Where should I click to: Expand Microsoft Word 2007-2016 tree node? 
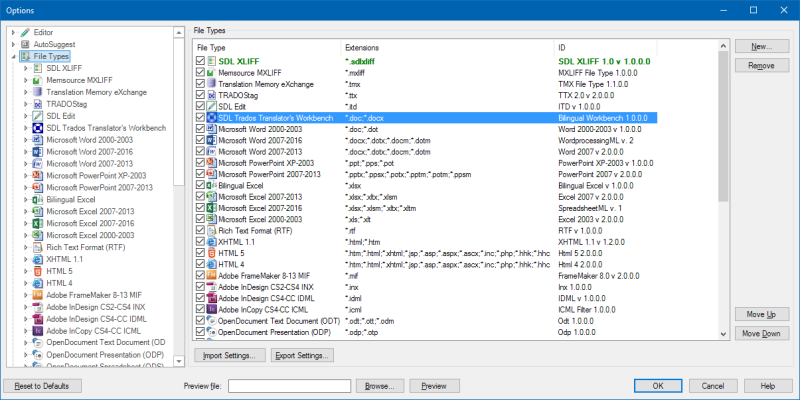click(26, 152)
